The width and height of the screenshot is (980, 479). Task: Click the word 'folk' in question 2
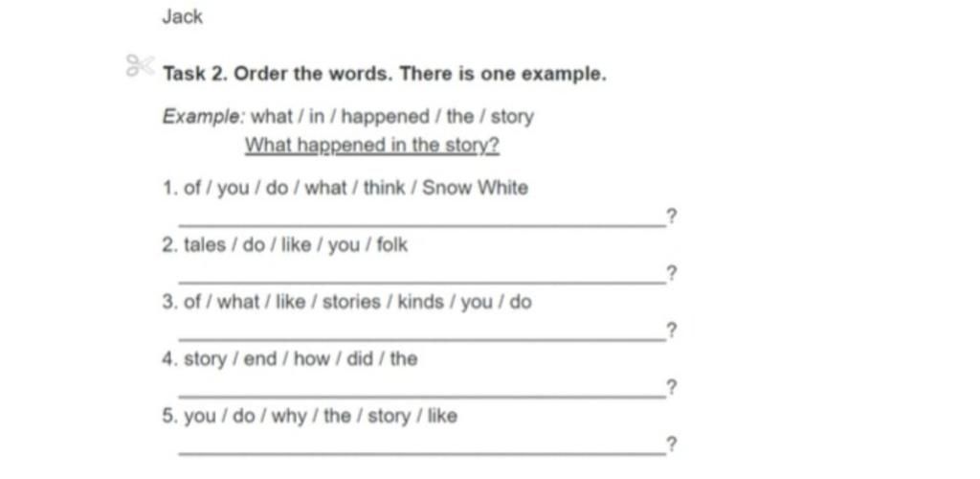(391, 244)
